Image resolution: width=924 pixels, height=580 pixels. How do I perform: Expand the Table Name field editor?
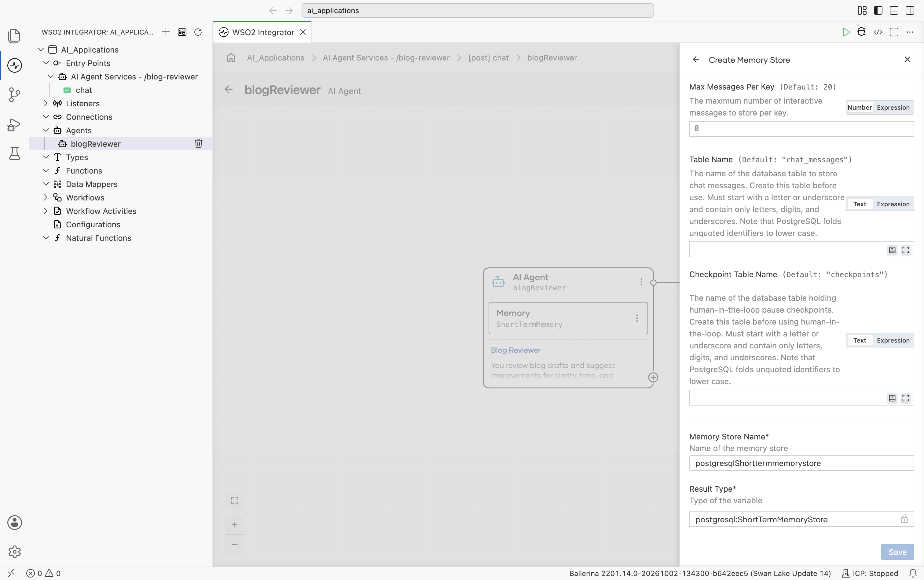(x=906, y=250)
